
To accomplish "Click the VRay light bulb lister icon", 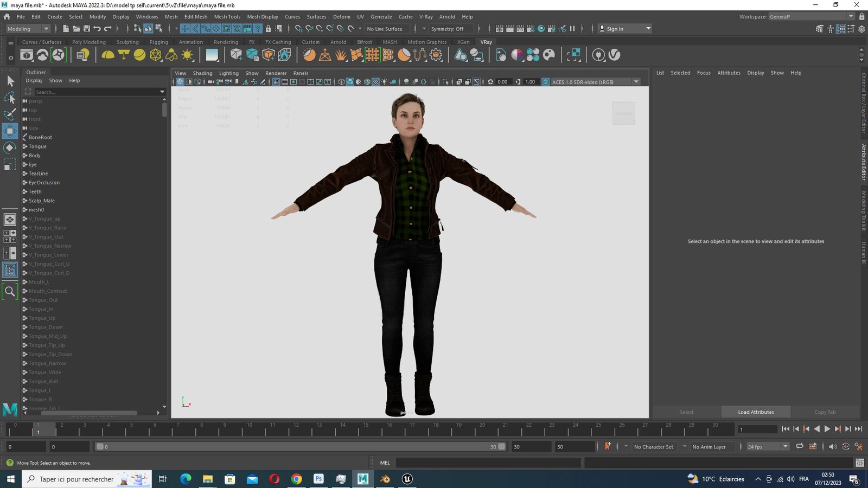I will point(83,55).
